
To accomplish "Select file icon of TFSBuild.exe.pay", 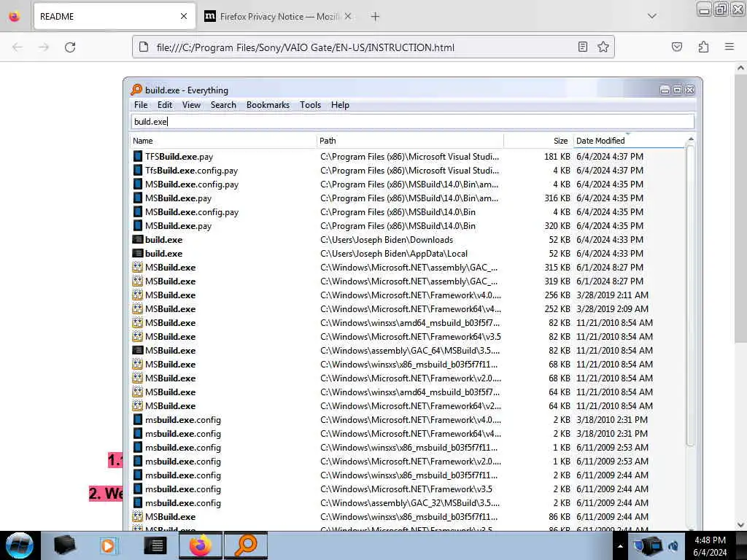I will point(138,156).
